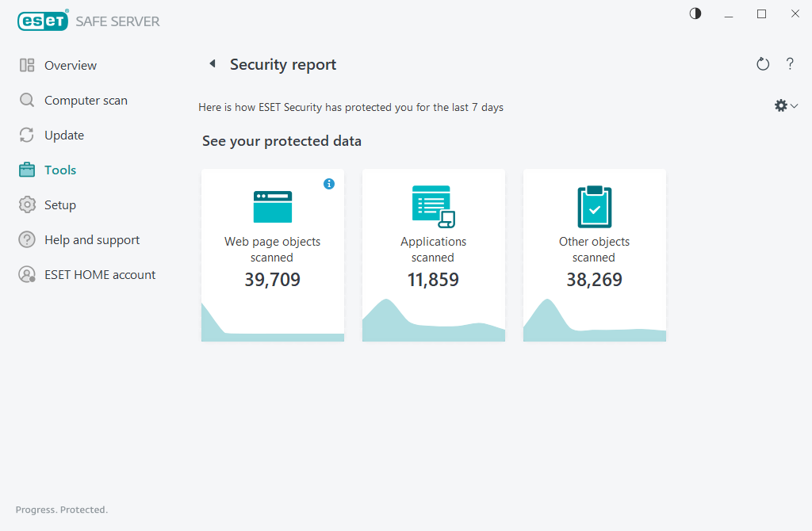Show info for Web page objects scanned
812x531 pixels.
pyautogui.click(x=329, y=184)
